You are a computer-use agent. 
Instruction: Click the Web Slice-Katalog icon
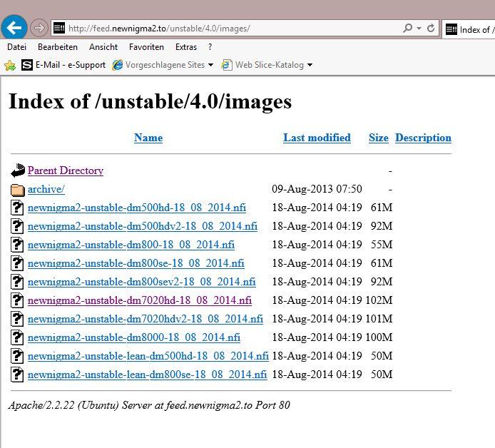click(x=227, y=65)
